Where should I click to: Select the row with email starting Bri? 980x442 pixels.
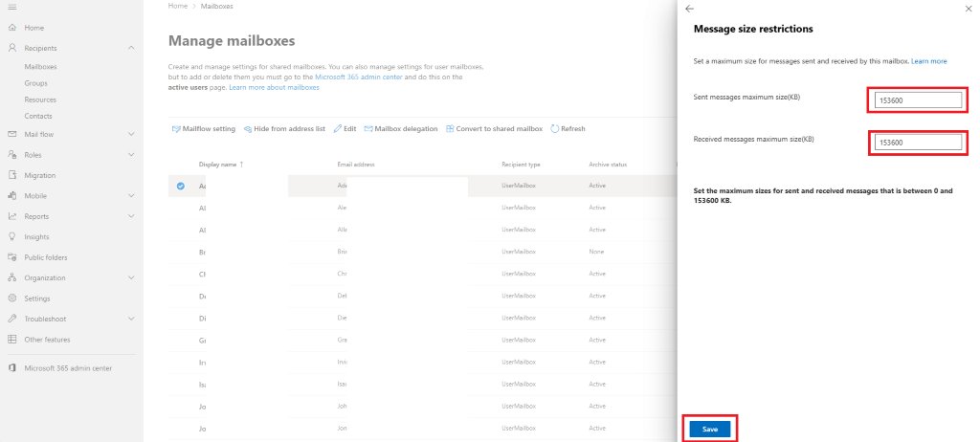[x=422, y=252]
